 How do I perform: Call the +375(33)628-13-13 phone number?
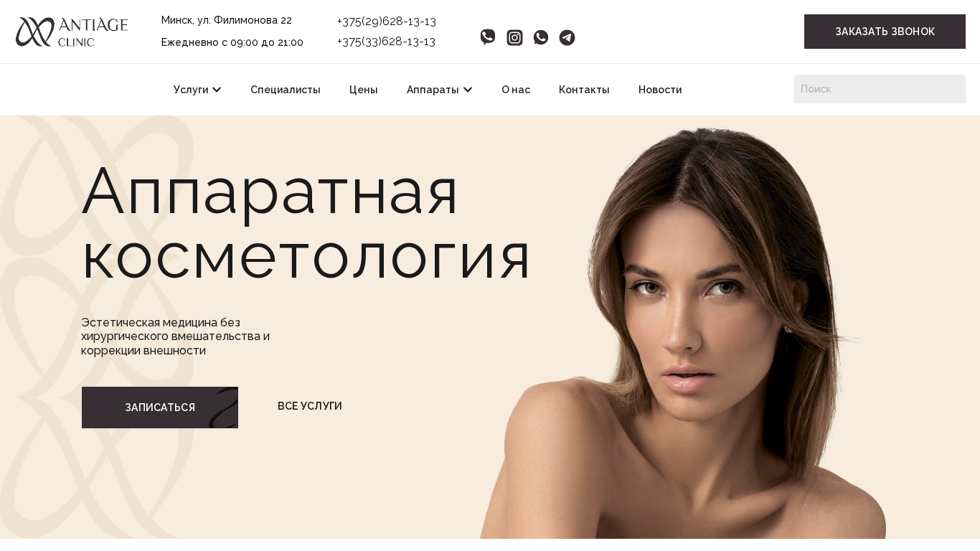387,41
